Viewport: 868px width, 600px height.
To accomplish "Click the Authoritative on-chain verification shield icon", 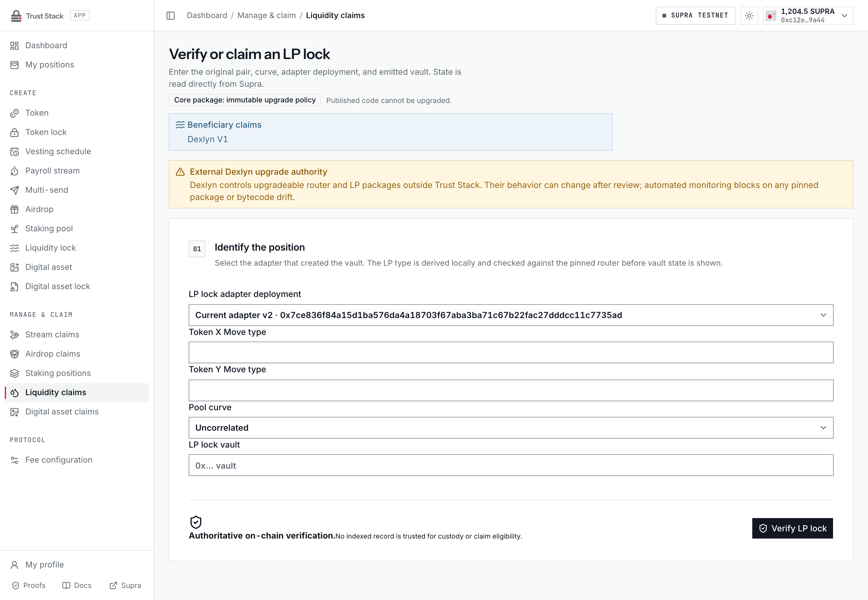I will (x=196, y=522).
